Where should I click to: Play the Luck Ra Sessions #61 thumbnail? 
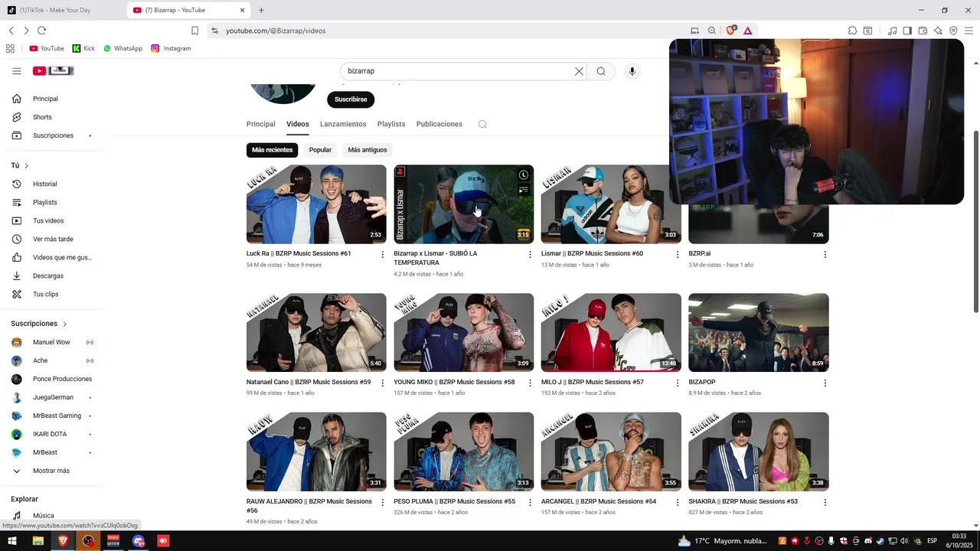click(316, 204)
